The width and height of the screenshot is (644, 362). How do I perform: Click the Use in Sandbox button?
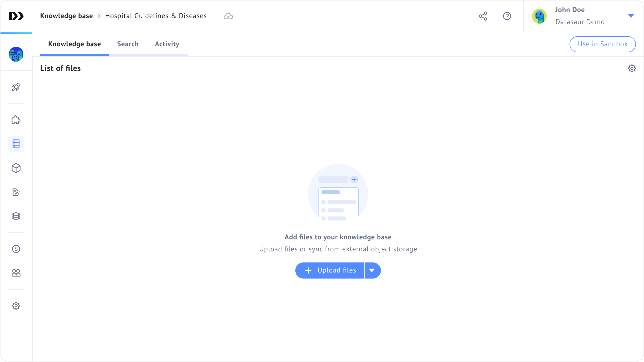coord(602,44)
